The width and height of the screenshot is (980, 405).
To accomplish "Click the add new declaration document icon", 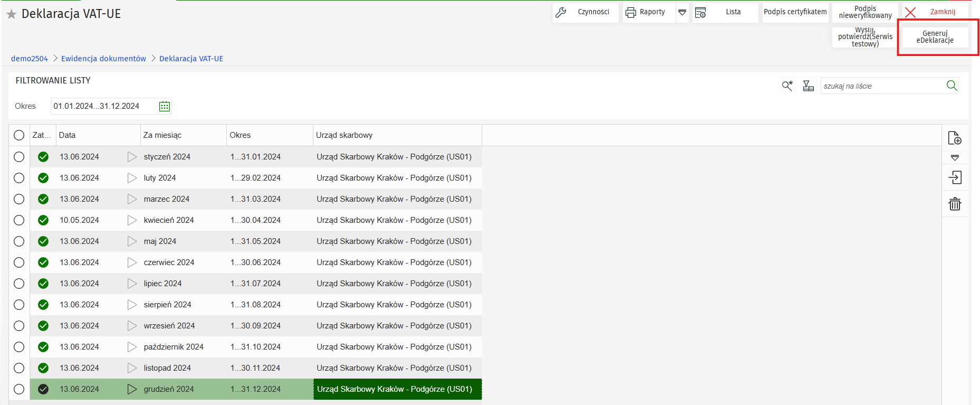I will pos(955,138).
